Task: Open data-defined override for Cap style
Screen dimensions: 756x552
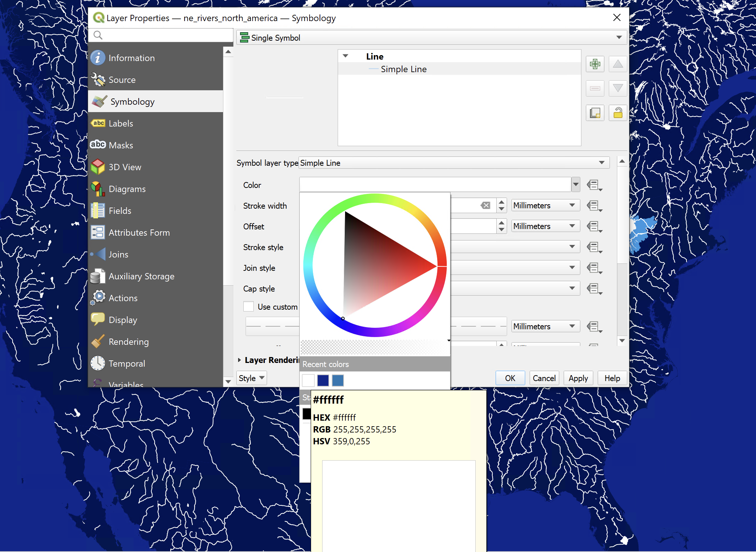Action: [594, 289]
